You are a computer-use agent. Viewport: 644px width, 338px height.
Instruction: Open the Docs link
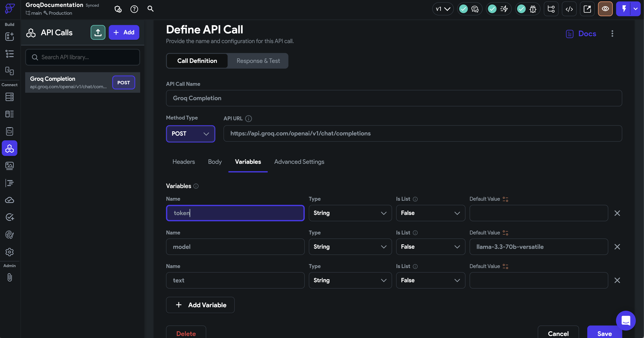581,33
